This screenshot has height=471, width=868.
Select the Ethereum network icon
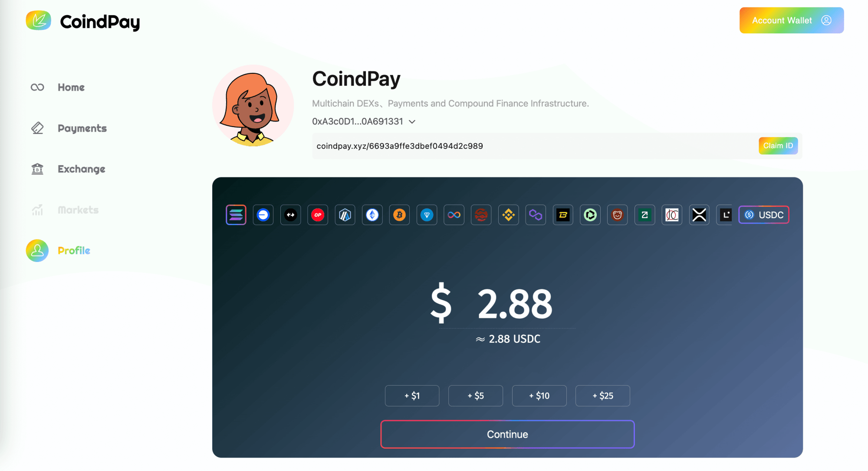pos(372,215)
